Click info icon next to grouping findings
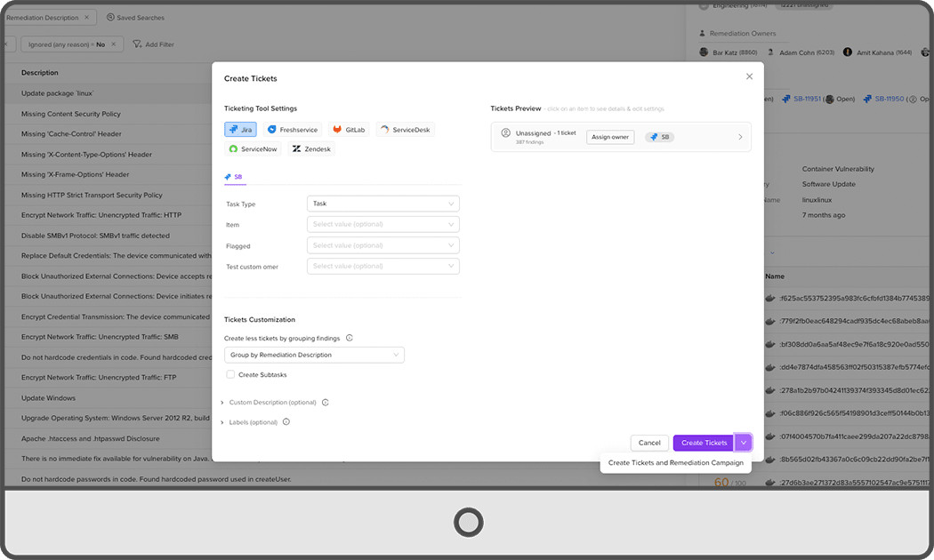This screenshot has height=560, width=934. [350, 338]
